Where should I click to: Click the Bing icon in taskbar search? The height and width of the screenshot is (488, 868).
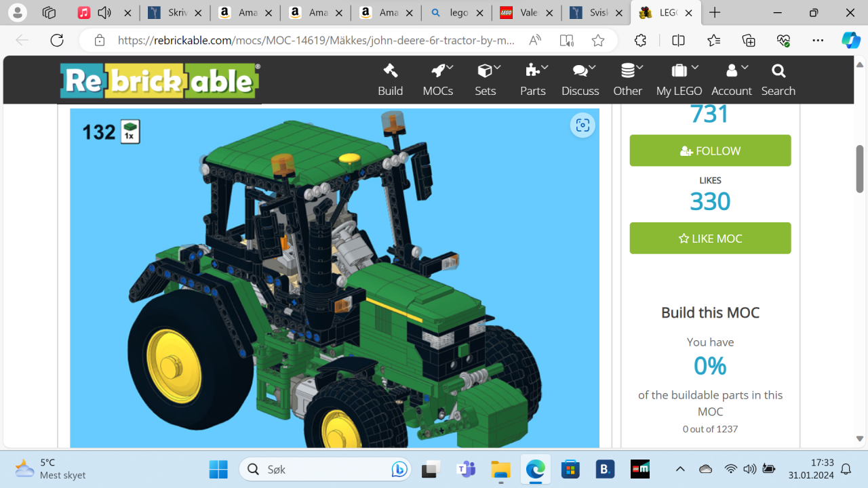(x=399, y=469)
